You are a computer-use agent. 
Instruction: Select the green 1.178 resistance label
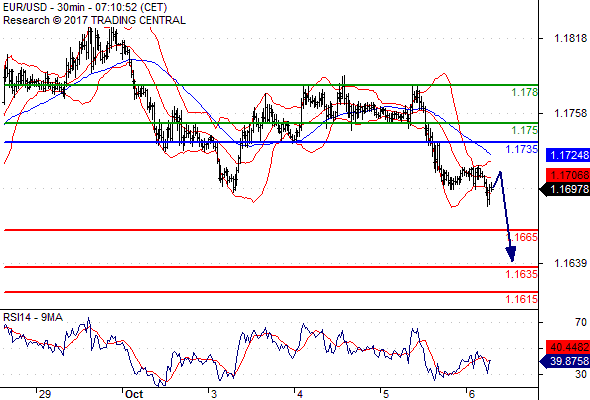coord(525,92)
